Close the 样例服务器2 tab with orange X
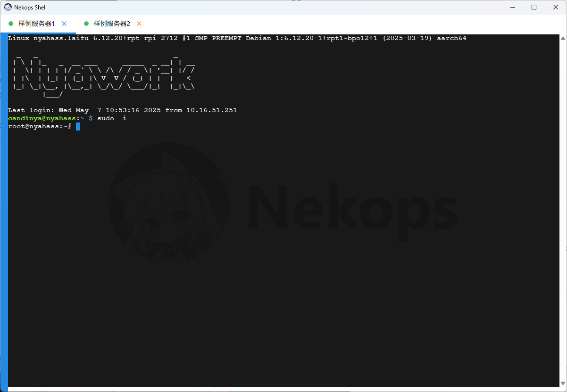 tap(139, 24)
